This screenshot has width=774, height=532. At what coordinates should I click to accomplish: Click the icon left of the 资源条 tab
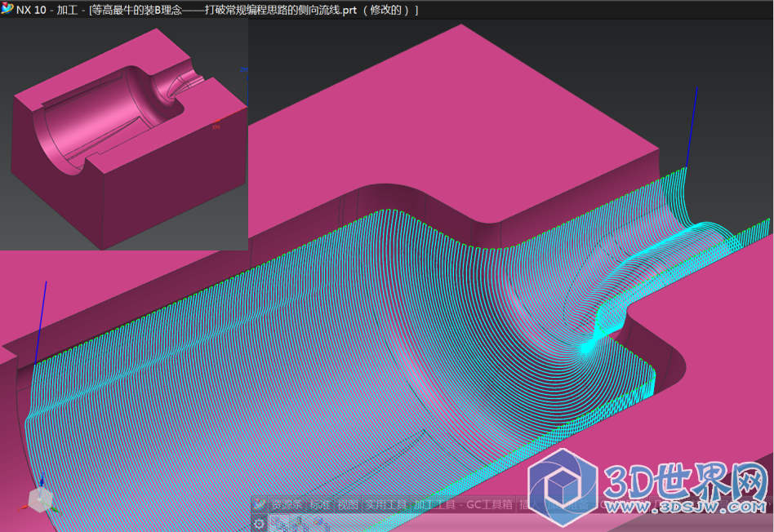pyautogui.click(x=259, y=504)
